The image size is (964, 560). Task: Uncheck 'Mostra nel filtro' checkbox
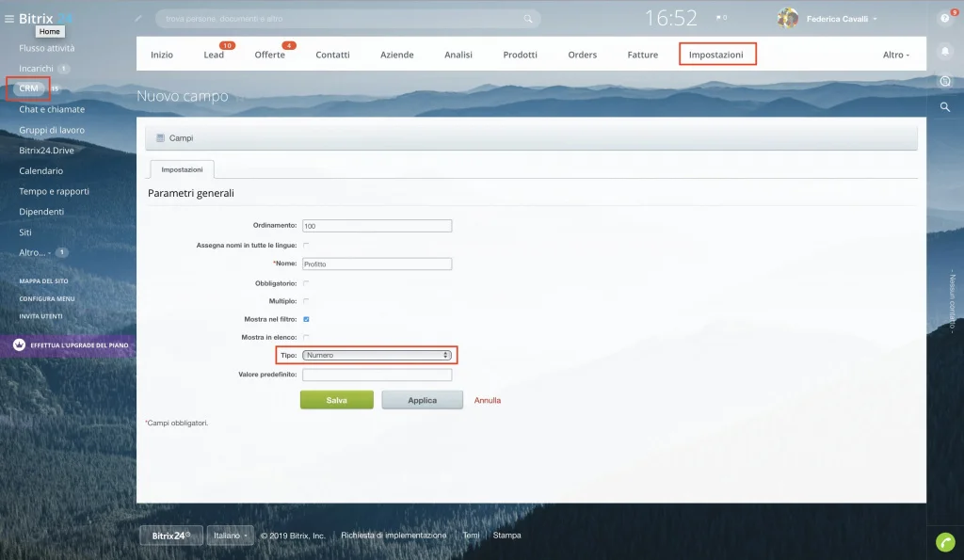(x=306, y=319)
